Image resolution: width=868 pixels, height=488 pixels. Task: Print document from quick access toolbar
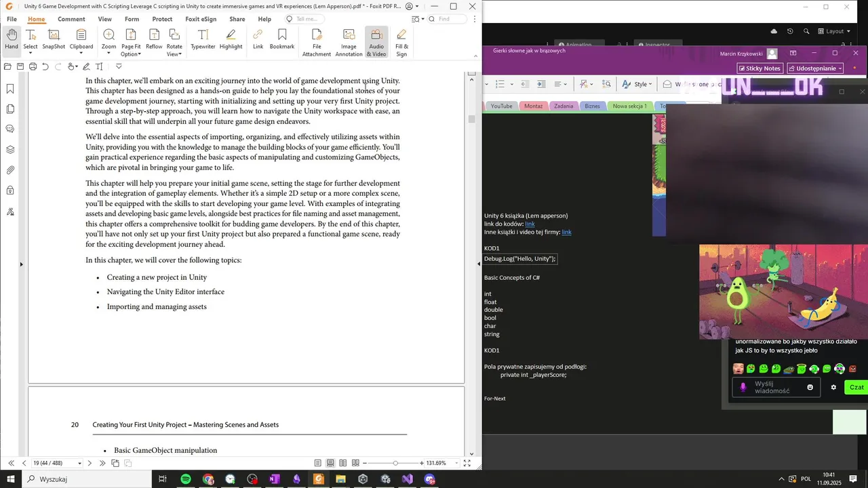pyautogui.click(x=33, y=66)
